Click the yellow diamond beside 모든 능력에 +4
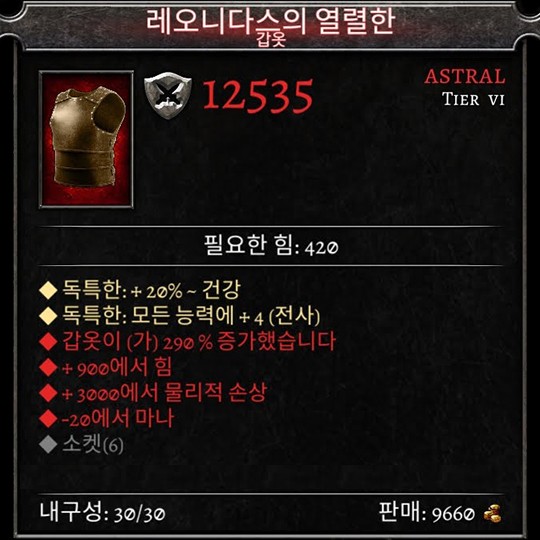 [48, 316]
